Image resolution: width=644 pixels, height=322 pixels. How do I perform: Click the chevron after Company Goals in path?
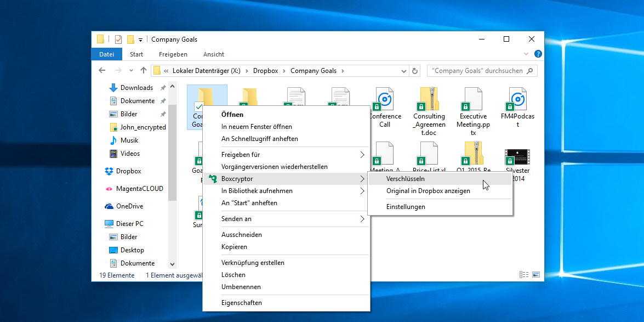(x=343, y=71)
